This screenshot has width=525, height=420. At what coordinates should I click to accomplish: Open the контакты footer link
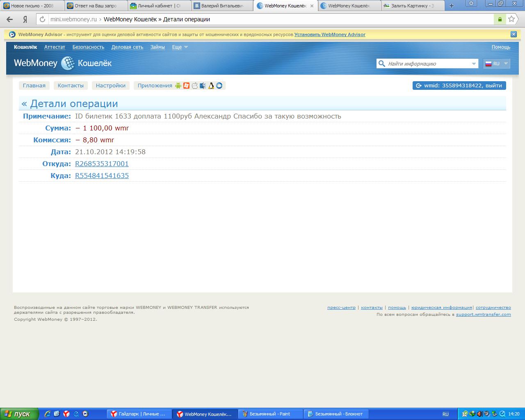point(372,307)
